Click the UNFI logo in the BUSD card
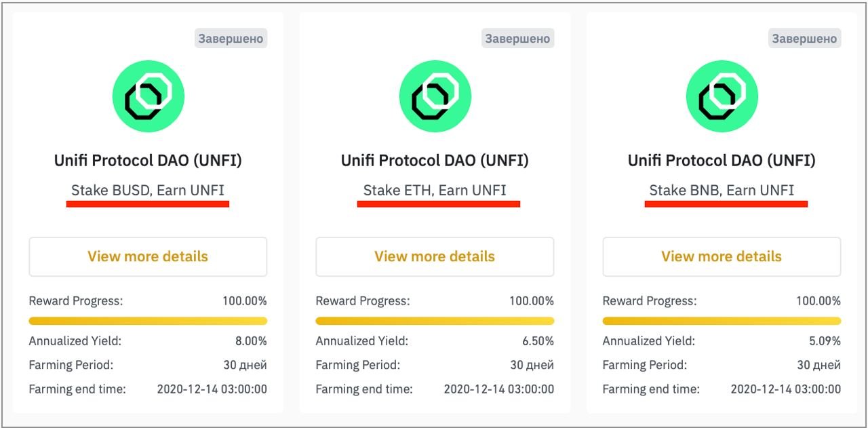868x428 pixels. [x=148, y=96]
